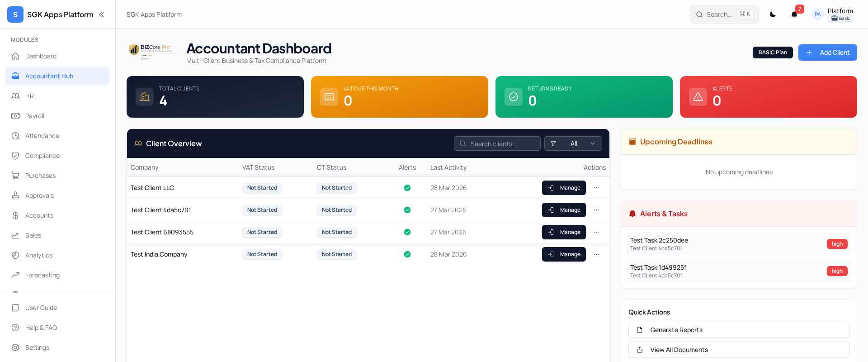Click the BIZCore Pro logo
Screen dimensions: 868x362
pos(153,52)
